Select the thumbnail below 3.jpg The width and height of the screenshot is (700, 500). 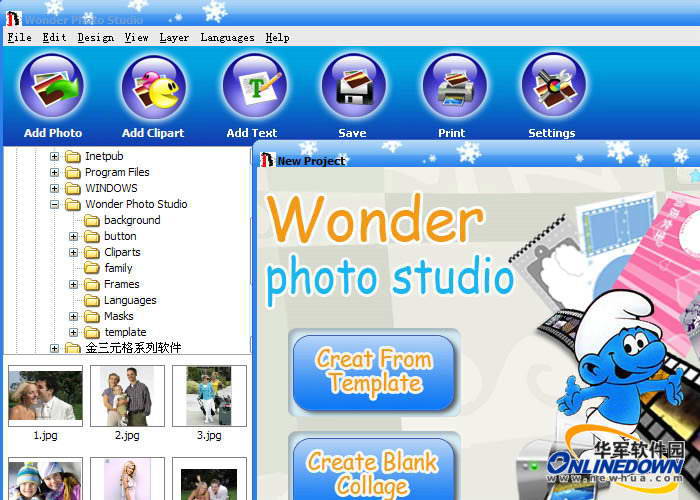coord(209,479)
